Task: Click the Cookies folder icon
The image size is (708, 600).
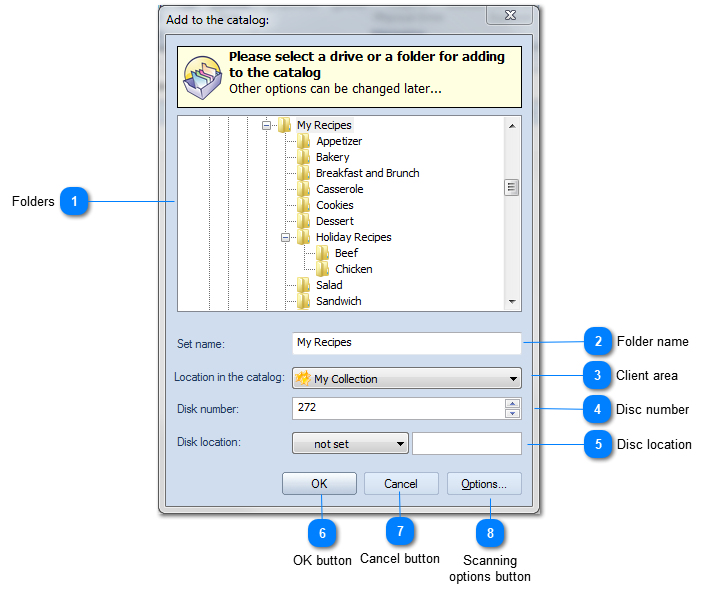Action: [304, 205]
